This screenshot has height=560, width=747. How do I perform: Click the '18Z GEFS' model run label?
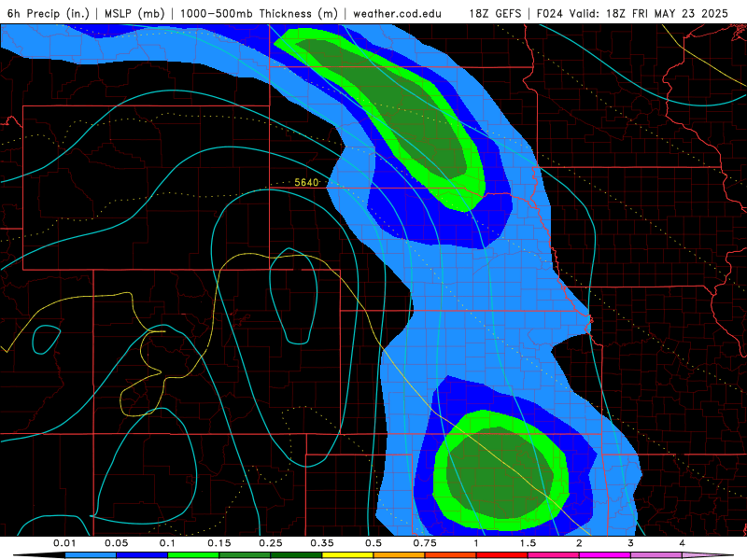pos(496,13)
